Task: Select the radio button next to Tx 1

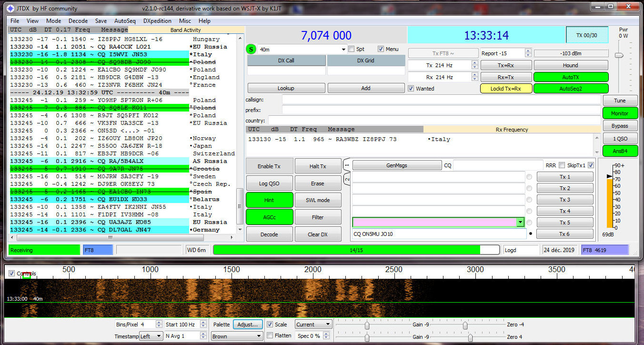Action: click(529, 177)
